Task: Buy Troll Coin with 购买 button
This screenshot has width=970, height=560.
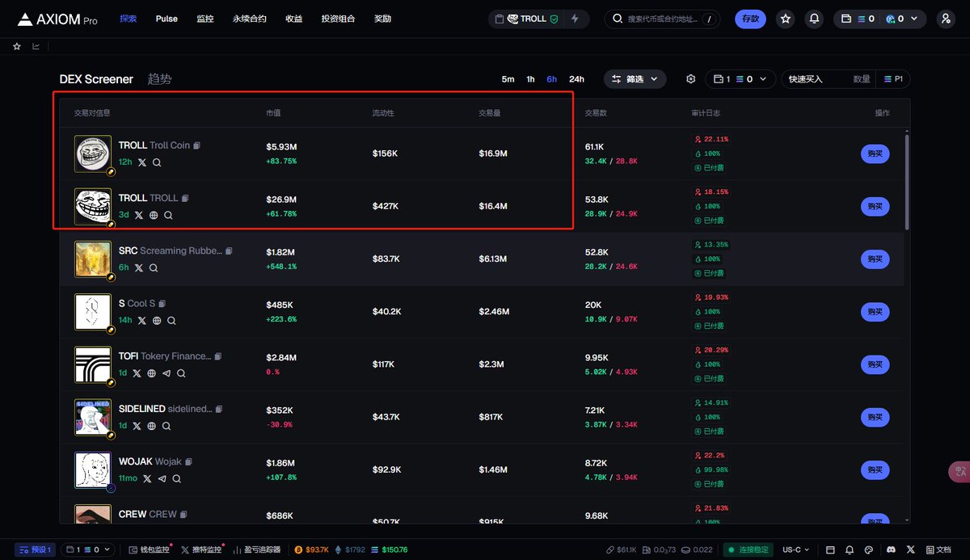Action: coord(875,154)
